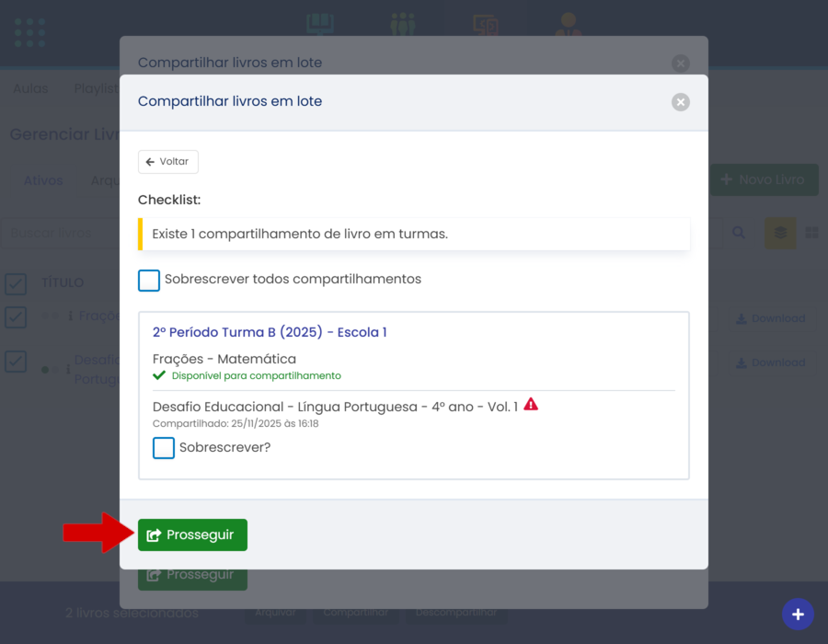Switch to the Ativos tab
The image size is (828, 644).
43,180
